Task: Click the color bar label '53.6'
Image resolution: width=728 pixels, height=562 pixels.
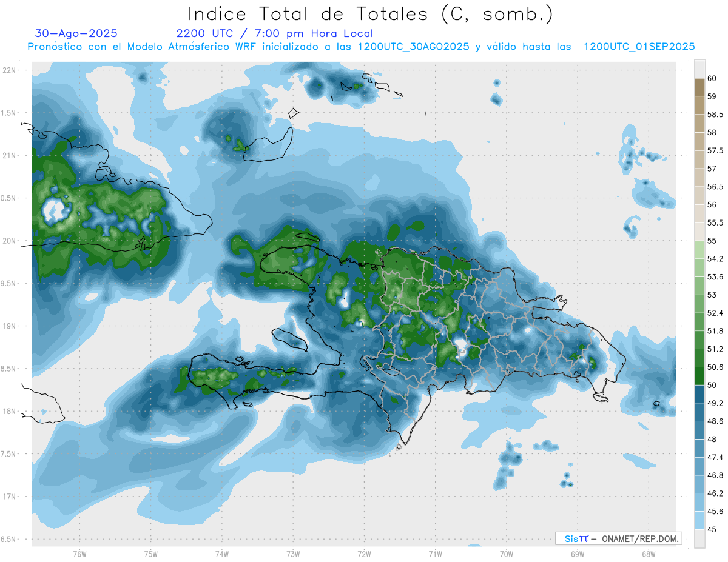Action: [x=714, y=277]
